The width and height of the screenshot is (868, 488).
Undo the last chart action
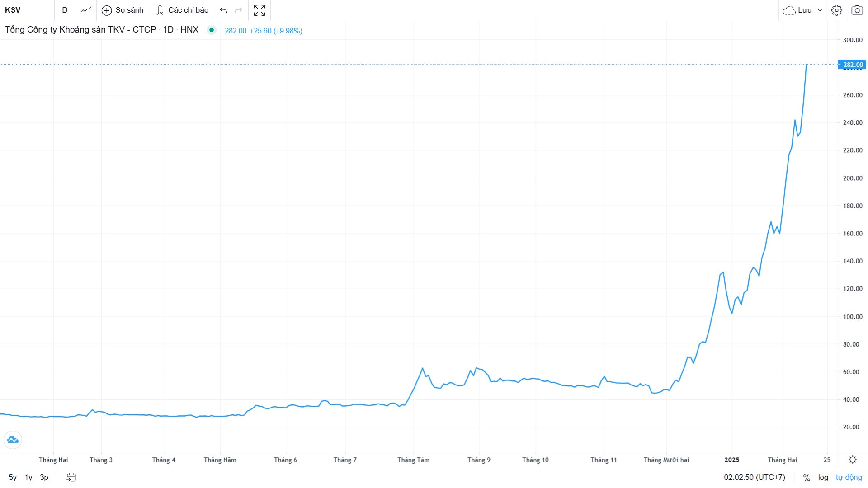click(x=223, y=10)
